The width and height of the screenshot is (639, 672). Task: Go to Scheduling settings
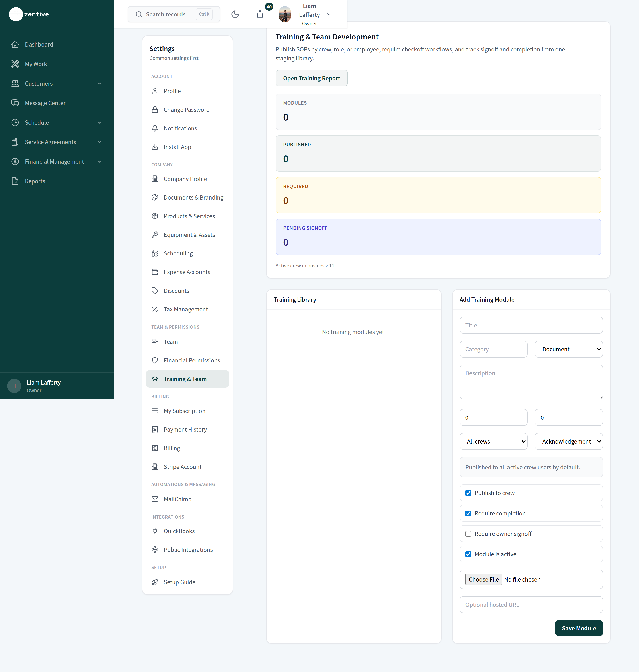pos(187,253)
